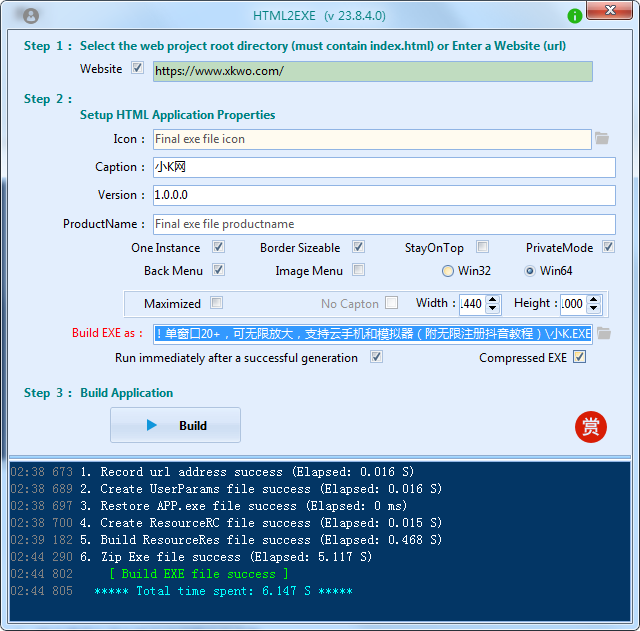Click the website URL input field
This screenshot has width=640, height=631.
(371, 71)
